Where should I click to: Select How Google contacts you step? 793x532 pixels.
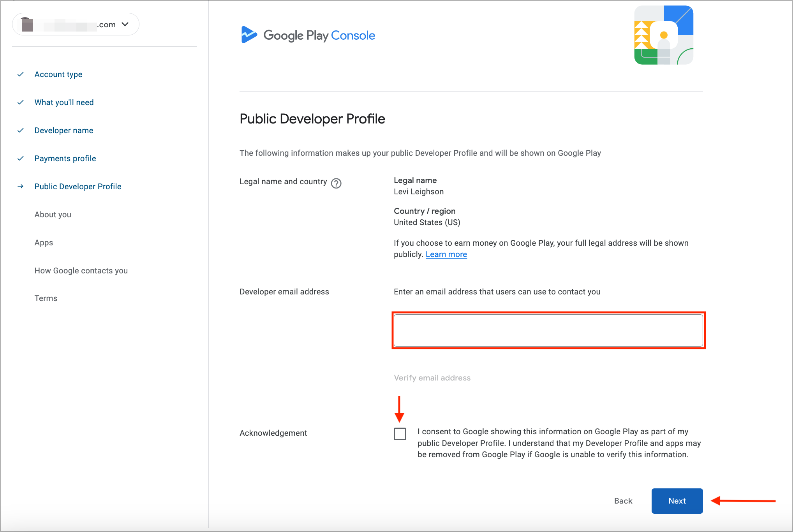click(81, 271)
